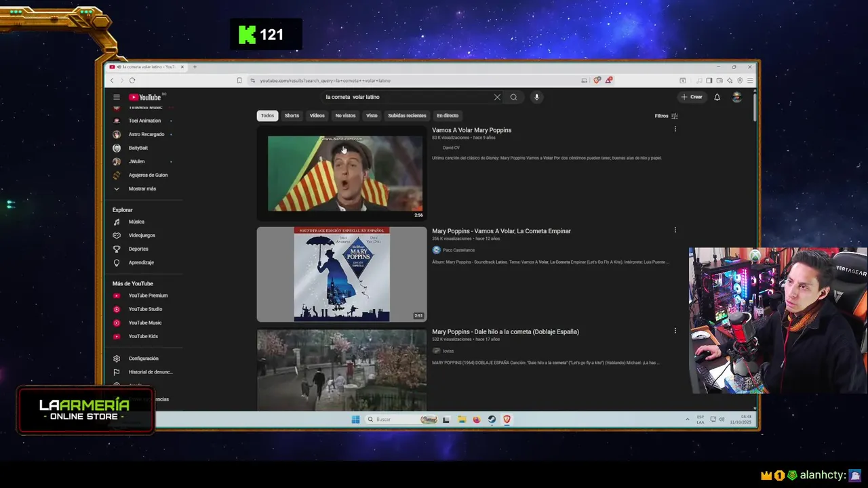Play Vamos A Volar Mary Poppins thumbnail
This screenshot has width=868, height=488.
tap(342, 174)
